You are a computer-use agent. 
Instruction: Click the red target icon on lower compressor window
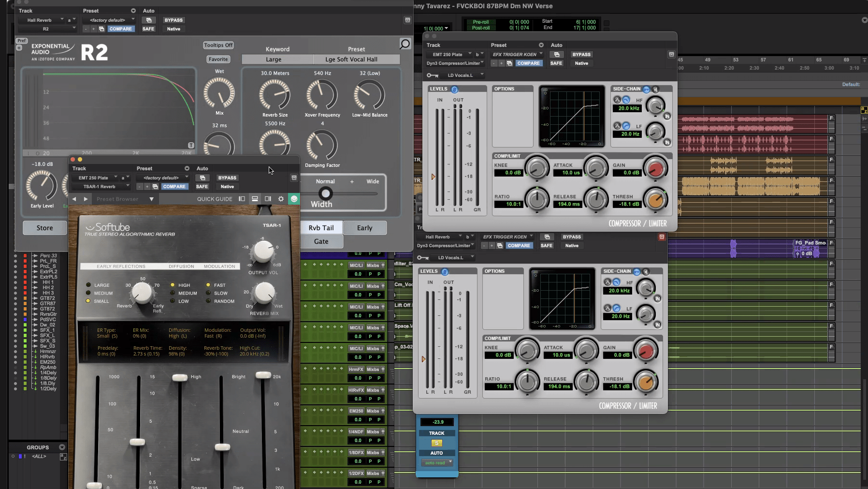tap(662, 237)
